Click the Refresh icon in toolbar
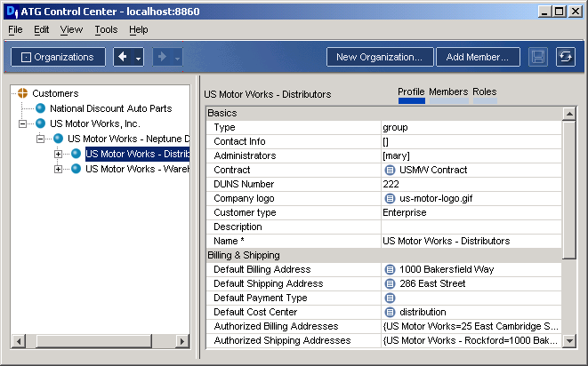This screenshot has width=588, height=366. [566, 57]
